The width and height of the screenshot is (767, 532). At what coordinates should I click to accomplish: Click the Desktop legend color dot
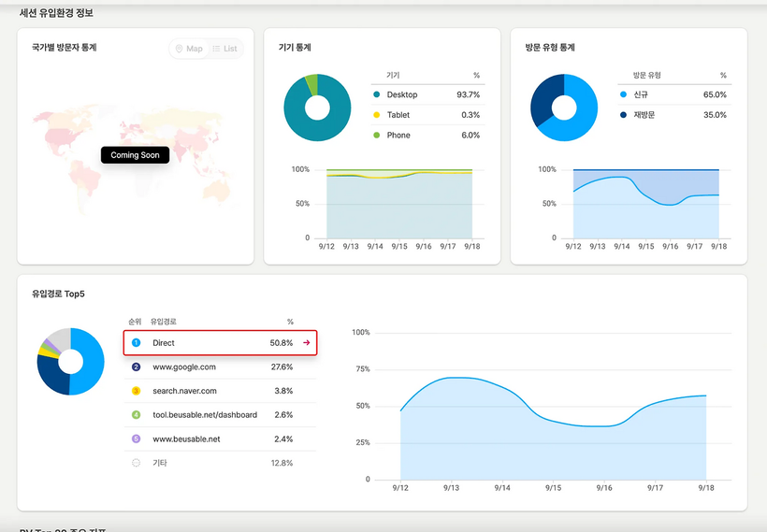377,95
